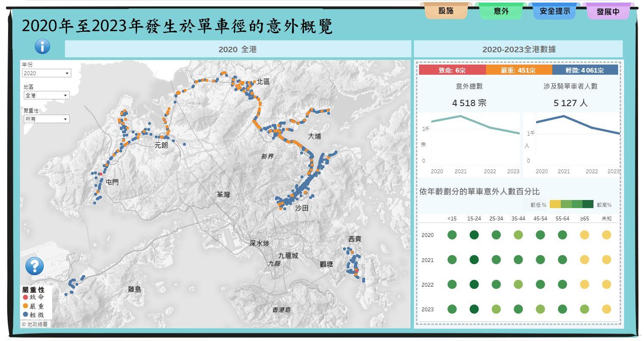Click the 2020 dot for age 15-24
The height and width of the screenshot is (341, 644).
pyautogui.click(x=474, y=235)
